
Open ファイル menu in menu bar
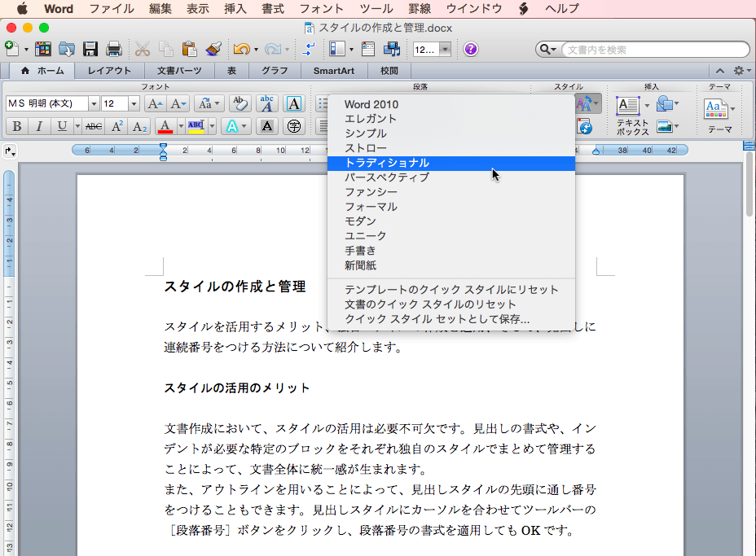pos(112,9)
